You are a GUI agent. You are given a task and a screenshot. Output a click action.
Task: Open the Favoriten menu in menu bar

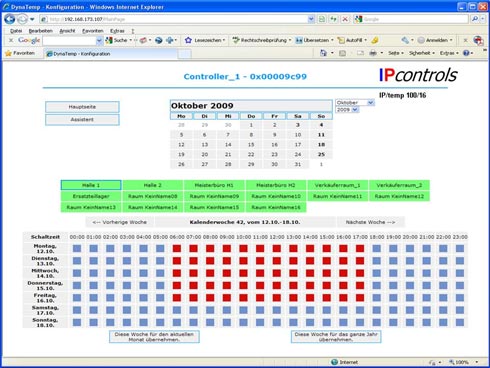[93, 31]
